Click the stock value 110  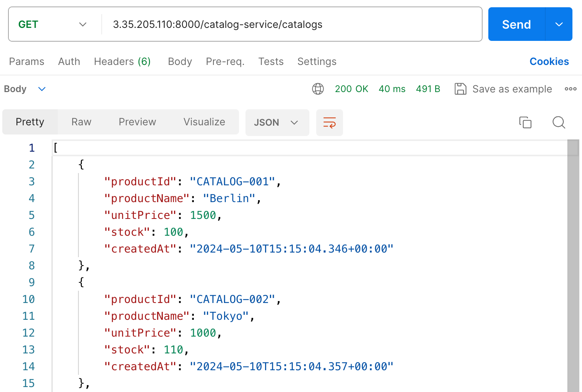click(174, 350)
